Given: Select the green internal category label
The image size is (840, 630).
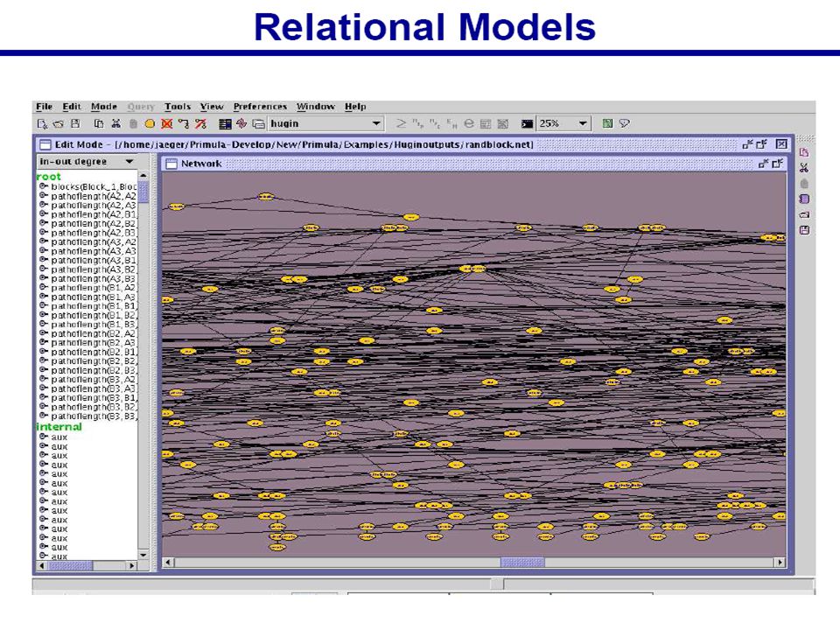Looking at the screenshot, I should (59, 427).
